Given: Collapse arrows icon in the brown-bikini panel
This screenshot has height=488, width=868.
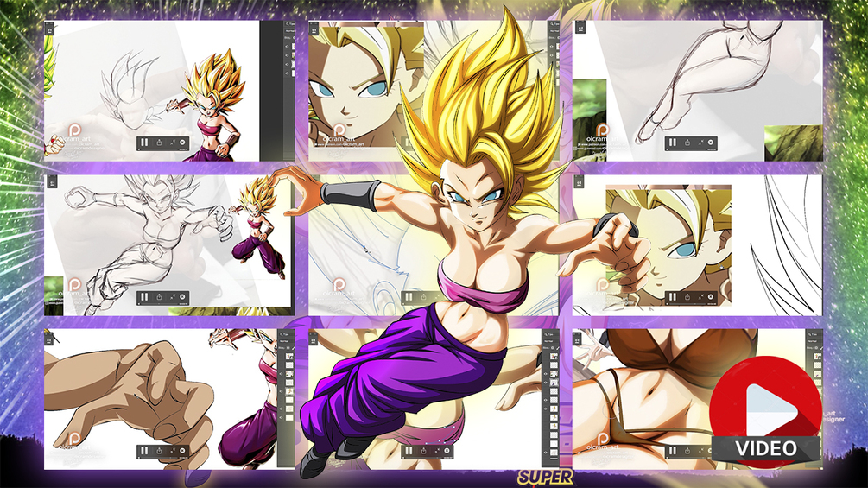Looking at the screenshot, I should pyautogui.click(x=700, y=451).
